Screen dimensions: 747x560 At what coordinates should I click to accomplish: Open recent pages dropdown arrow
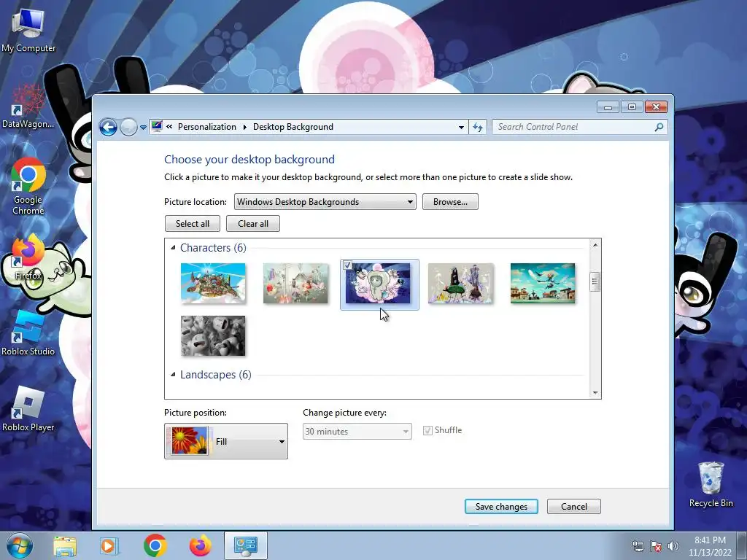(143, 128)
